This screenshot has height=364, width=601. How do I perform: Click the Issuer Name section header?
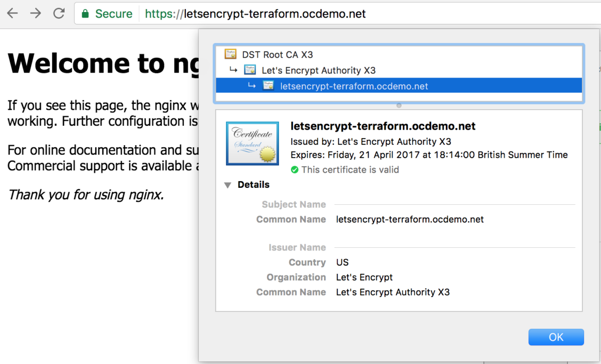(297, 247)
